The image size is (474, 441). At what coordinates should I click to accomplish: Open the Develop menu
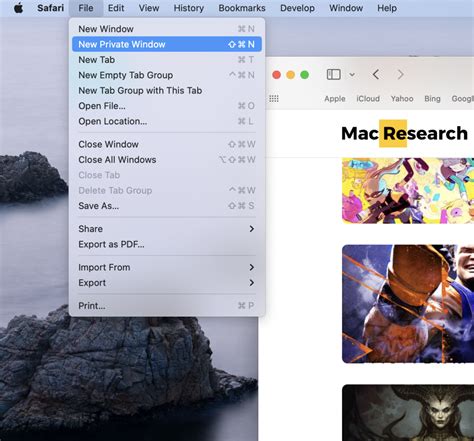tap(297, 8)
